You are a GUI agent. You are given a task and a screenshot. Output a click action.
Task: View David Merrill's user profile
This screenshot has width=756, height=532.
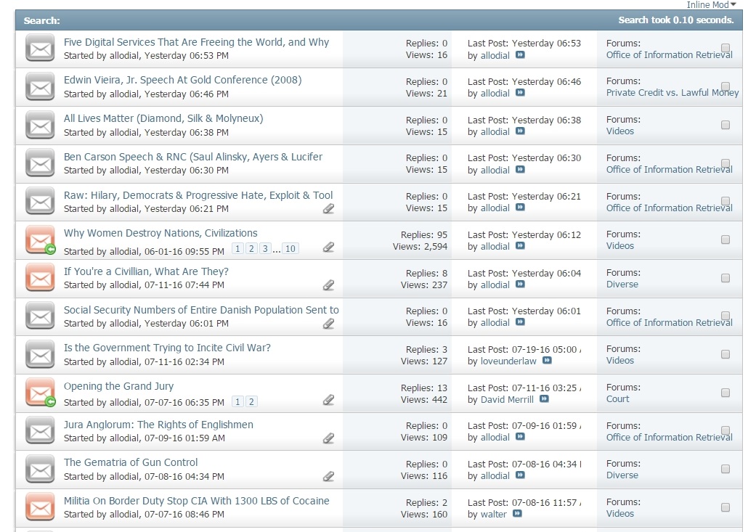[507, 399]
